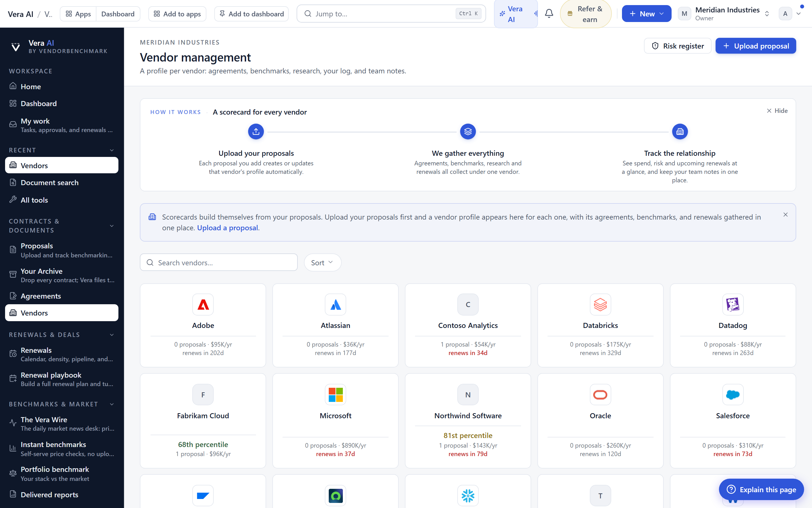812x508 pixels.
Task: Click the Portfolio benchmark scales icon
Action: [x=13, y=473]
